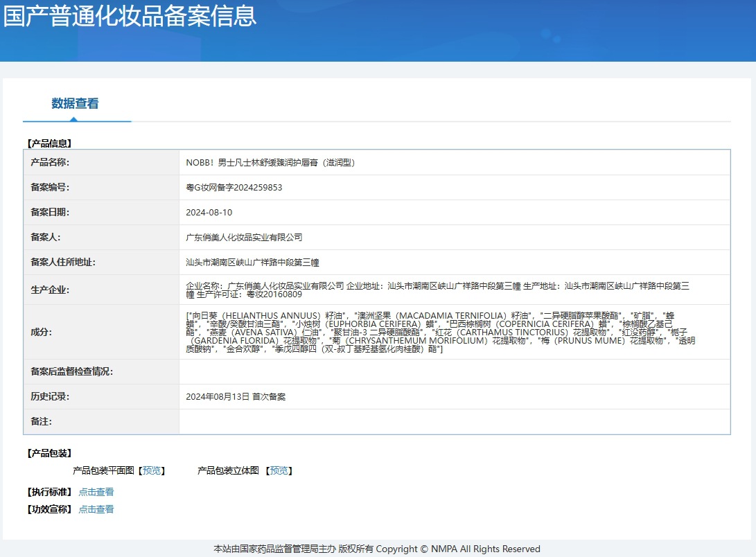
Task: Click the 备案人: row label
Action: tap(45, 237)
